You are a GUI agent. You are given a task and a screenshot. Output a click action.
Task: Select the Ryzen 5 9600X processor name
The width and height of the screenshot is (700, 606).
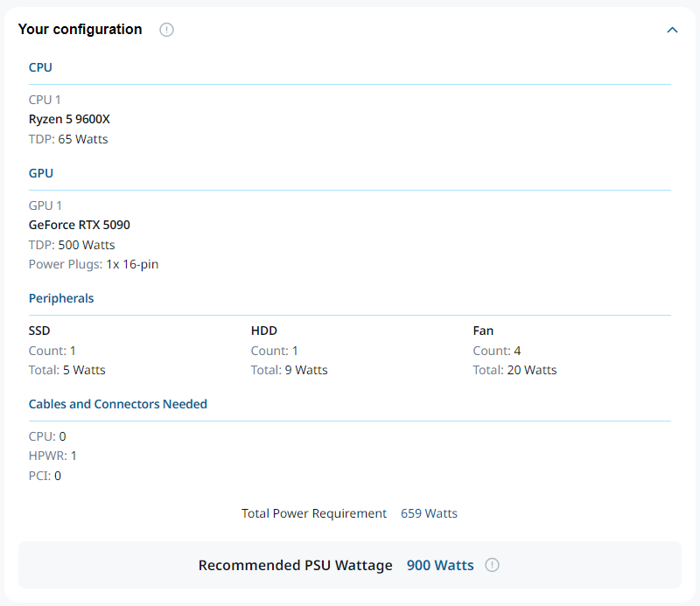(x=69, y=119)
